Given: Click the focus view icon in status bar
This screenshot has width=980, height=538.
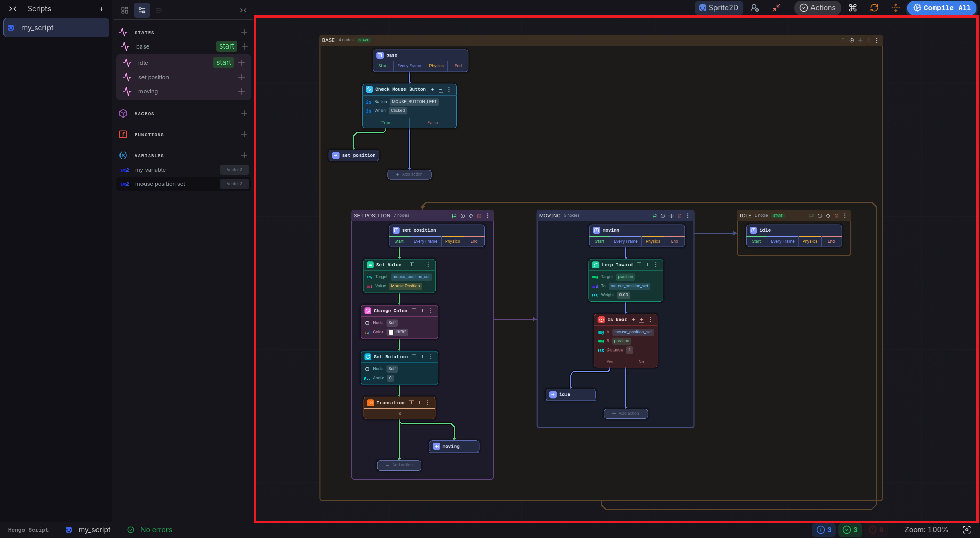Looking at the screenshot, I should (967, 530).
